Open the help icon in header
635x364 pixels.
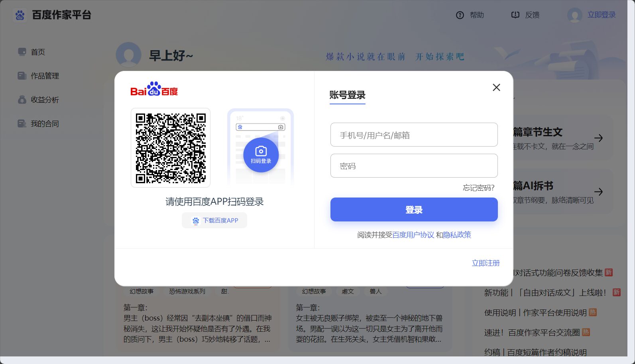460,15
